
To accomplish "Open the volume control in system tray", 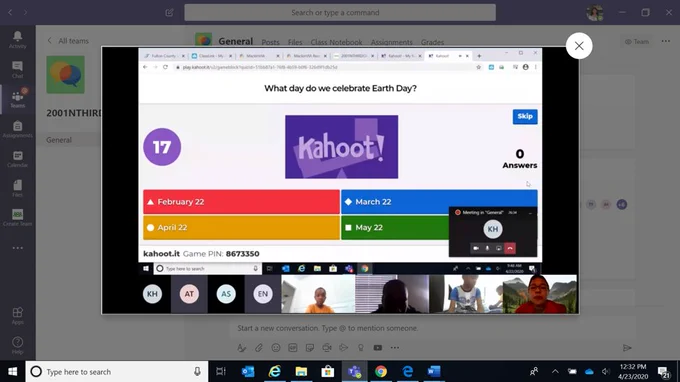I will pyautogui.click(x=605, y=372).
